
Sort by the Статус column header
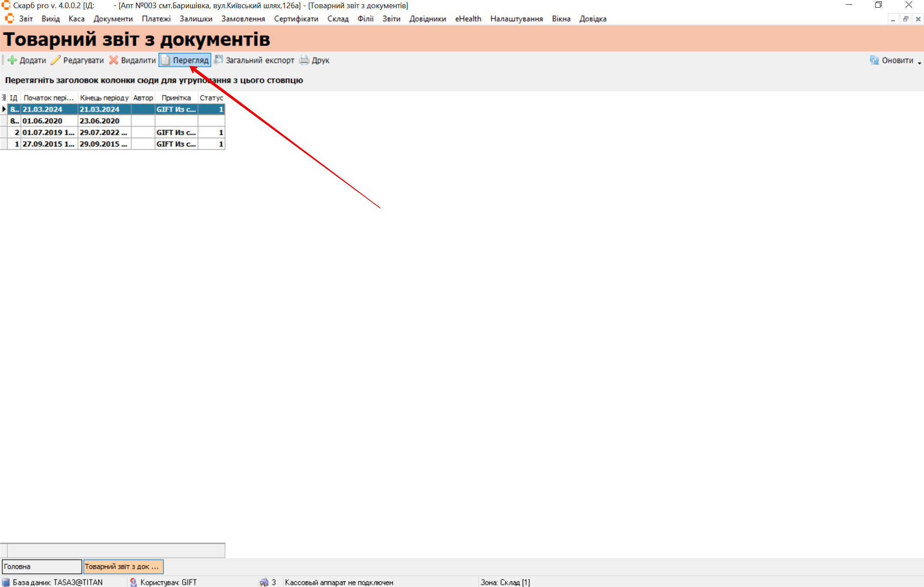click(211, 98)
